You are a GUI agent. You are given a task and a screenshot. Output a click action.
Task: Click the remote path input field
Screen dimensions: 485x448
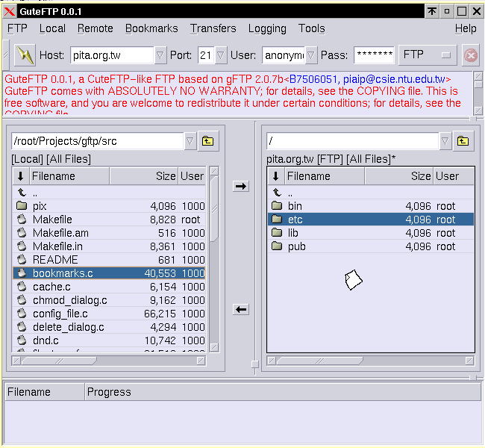click(353, 141)
